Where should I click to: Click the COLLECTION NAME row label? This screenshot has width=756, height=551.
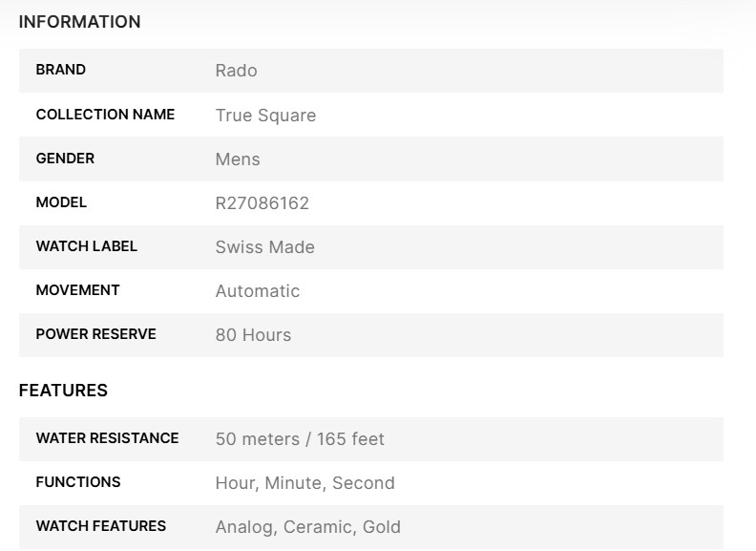coord(105,115)
